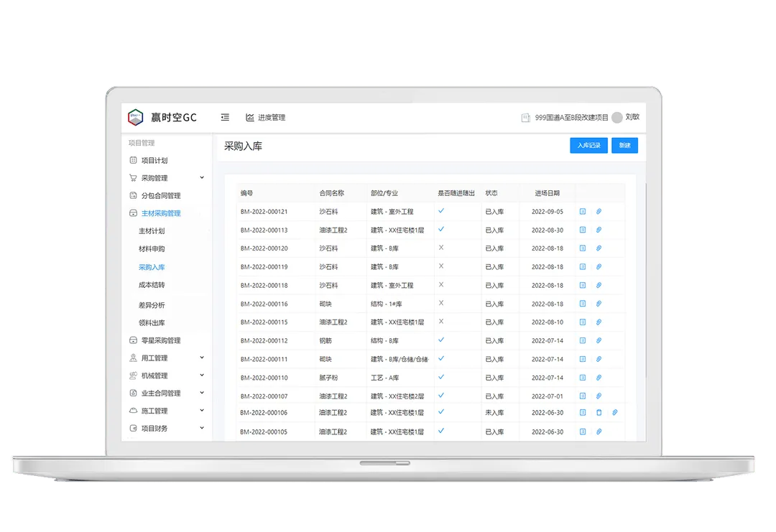Open 项目计划 in the sidebar
Screen dimensions: 776x532
pyautogui.click(x=154, y=160)
